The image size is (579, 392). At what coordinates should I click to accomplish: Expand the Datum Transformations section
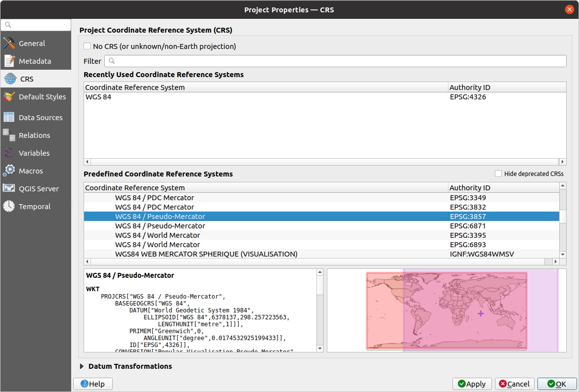(x=82, y=366)
